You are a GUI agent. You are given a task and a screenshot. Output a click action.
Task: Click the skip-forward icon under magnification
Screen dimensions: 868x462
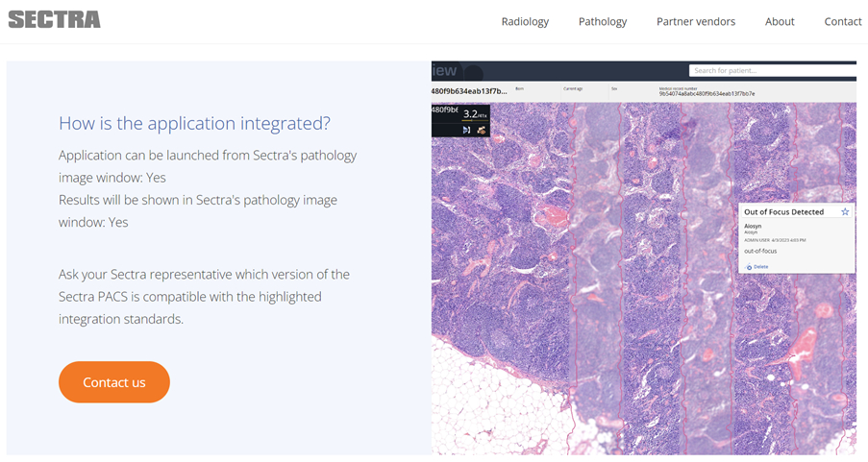[x=466, y=130]
